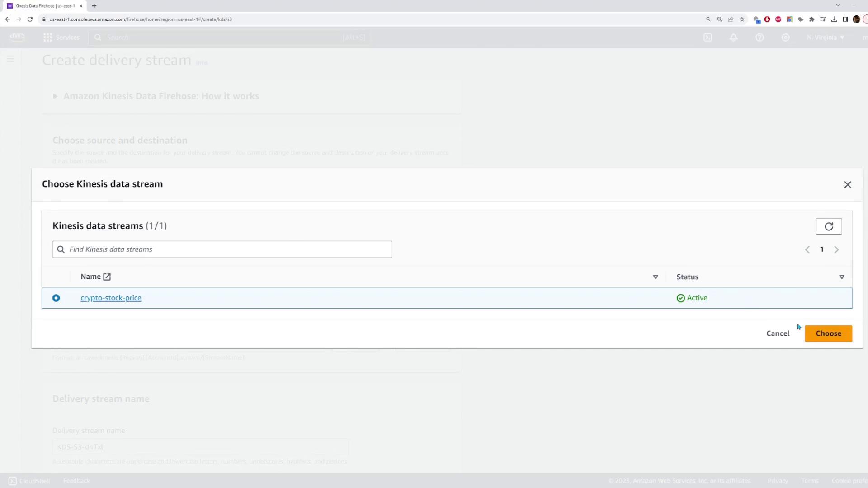Screen dimensions: 868x488
Task: Open the Terms footer link
Action: pyautogui.click(x=810, y=481)
